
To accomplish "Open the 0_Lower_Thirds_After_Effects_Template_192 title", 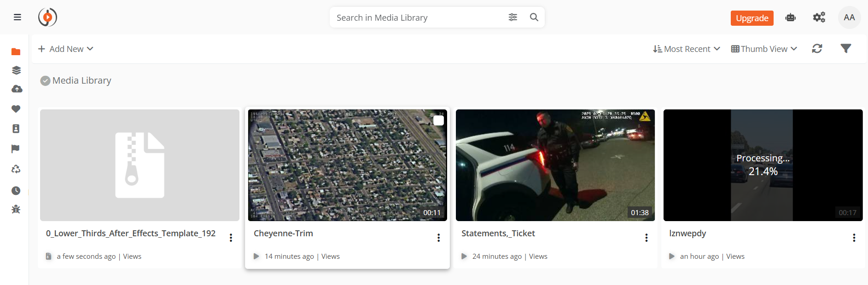I will (131, 234).
